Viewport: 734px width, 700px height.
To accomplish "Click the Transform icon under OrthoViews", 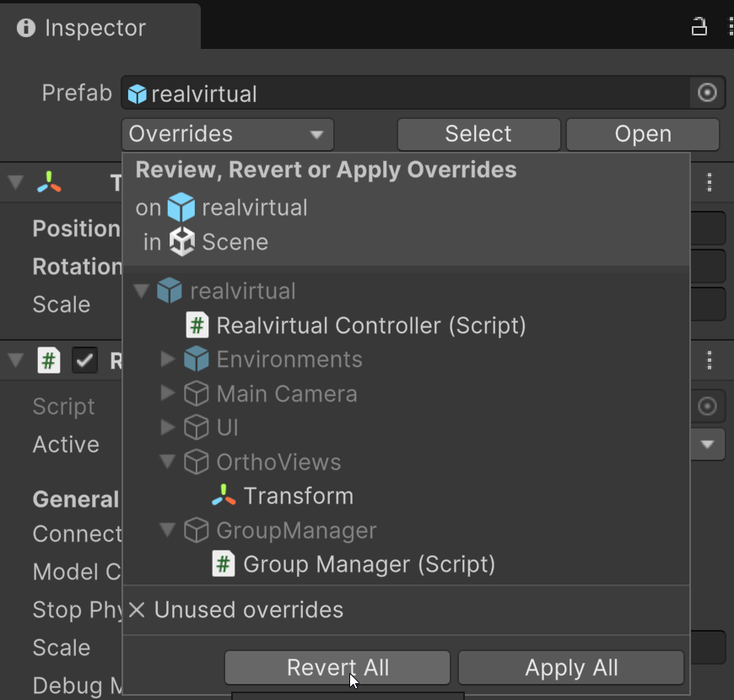I will [x=224, y=496].
